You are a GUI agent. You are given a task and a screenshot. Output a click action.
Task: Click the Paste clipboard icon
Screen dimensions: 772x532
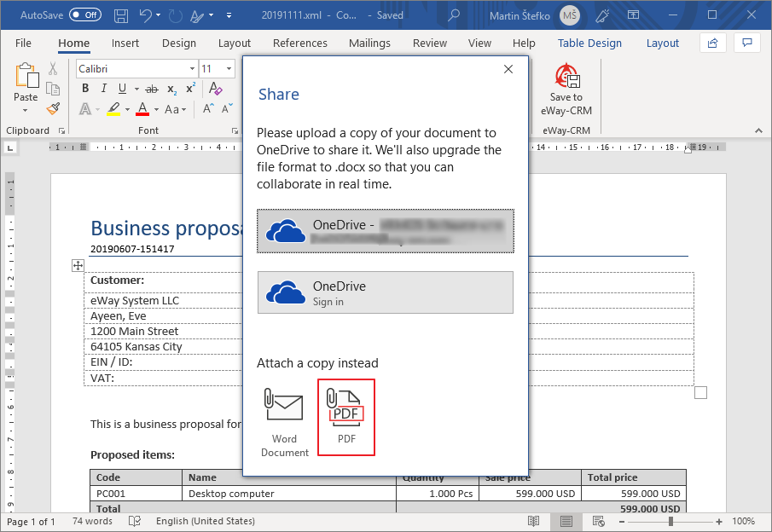[x=26, y=76]
